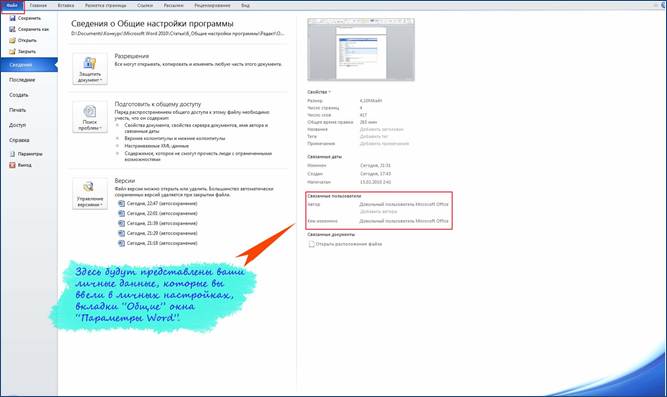Switch to the Главная ribbon tab
The width and height of the screenshot is (667, 397).
[38, 6]
